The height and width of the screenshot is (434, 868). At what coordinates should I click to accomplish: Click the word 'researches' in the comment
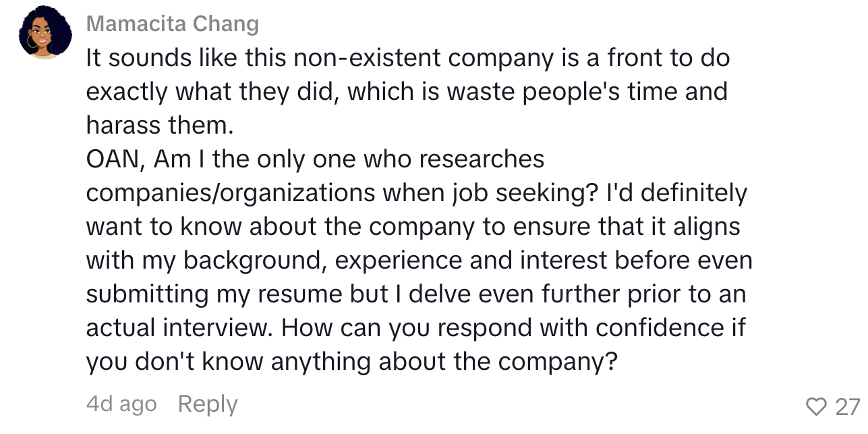[482, 159]
